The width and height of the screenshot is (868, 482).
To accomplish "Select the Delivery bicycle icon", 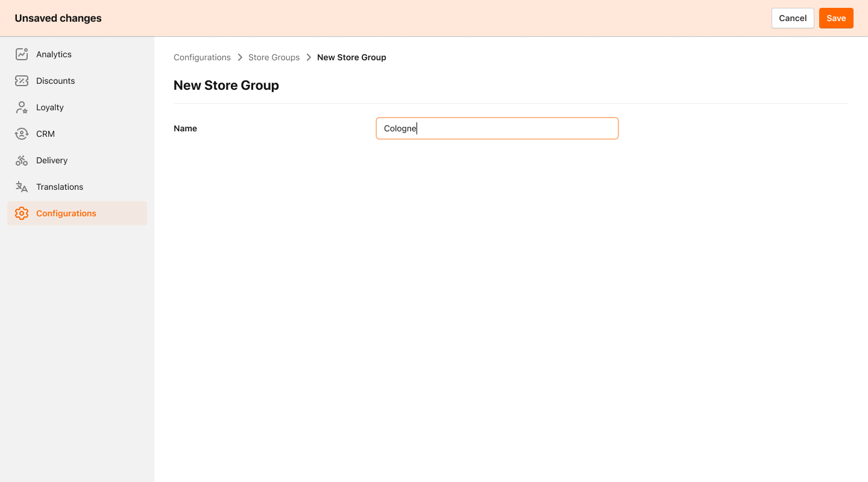I will [x=22, y=160].
